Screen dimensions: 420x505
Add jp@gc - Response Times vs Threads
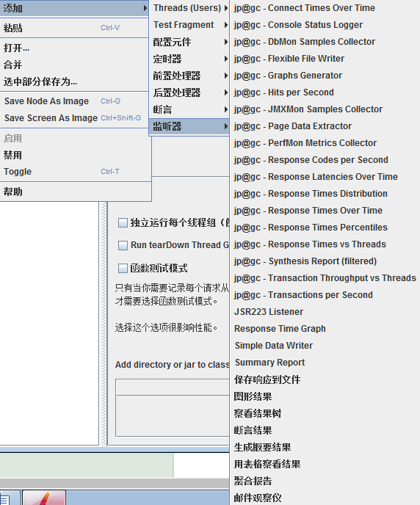tap(325, 244)
